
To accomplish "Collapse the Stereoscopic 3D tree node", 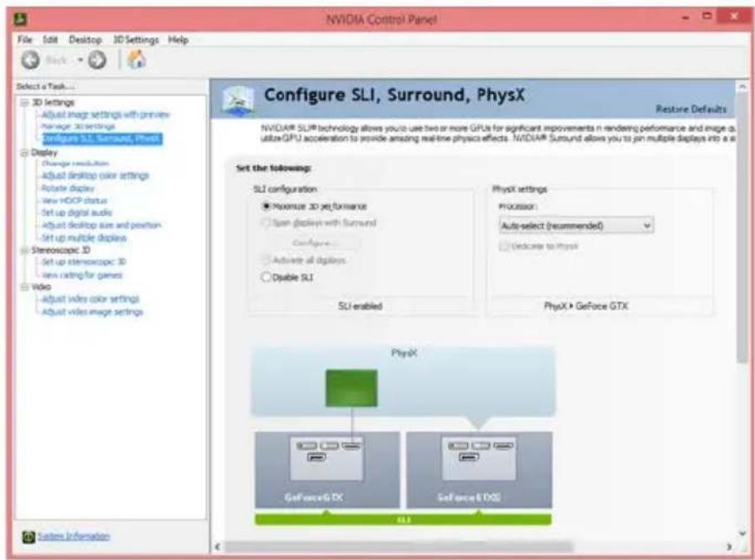I will point(25,250).
